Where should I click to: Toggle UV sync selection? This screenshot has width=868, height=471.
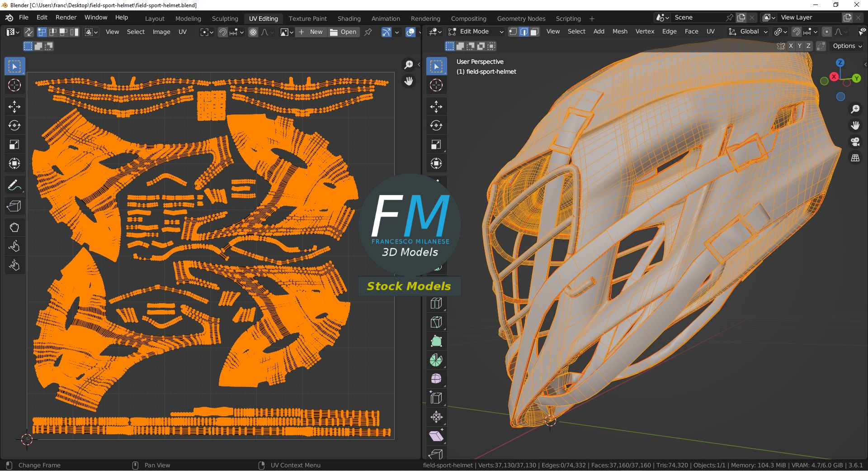click(28, 32)
